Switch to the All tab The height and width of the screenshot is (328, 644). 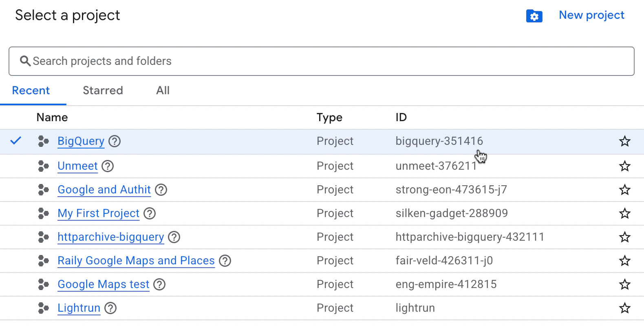pyautogui.click(x=163, y=91)
